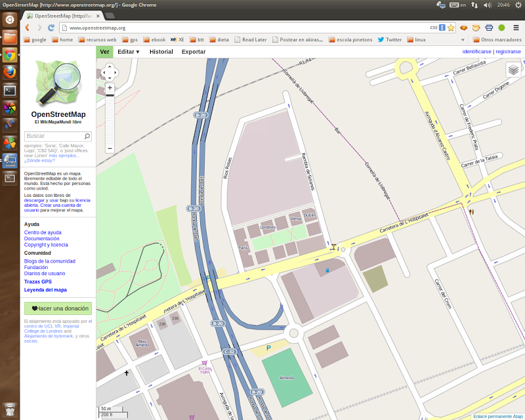Follow the Leyenda del mapa link
Viewport: 525px width, 420px height.
click(45, 290)
